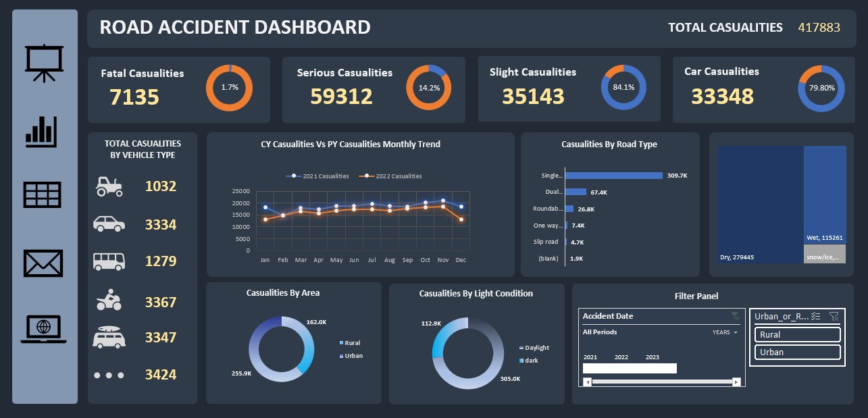This screenshot has width=868, height=418.
Task: Select the snow/ice treemap tile
Action: 825,254
